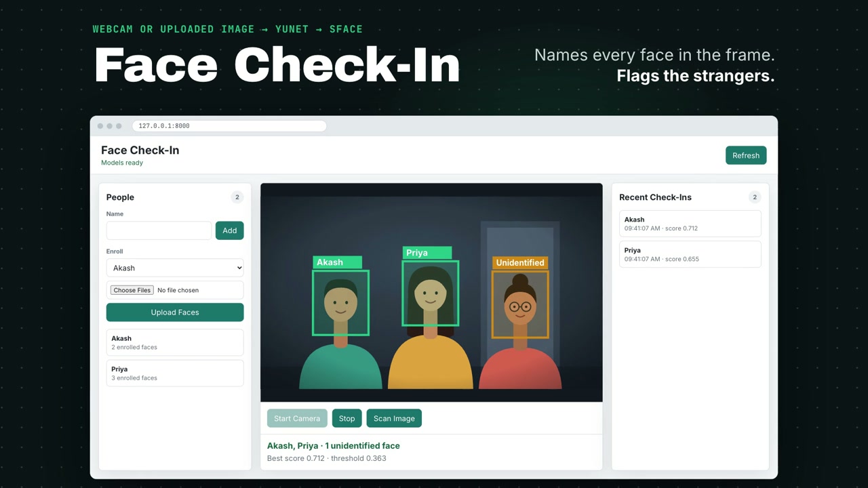Open Priya's recent check-in entry
The width and height of the screenshot is (868, 488).
click(x=690, y=254)
